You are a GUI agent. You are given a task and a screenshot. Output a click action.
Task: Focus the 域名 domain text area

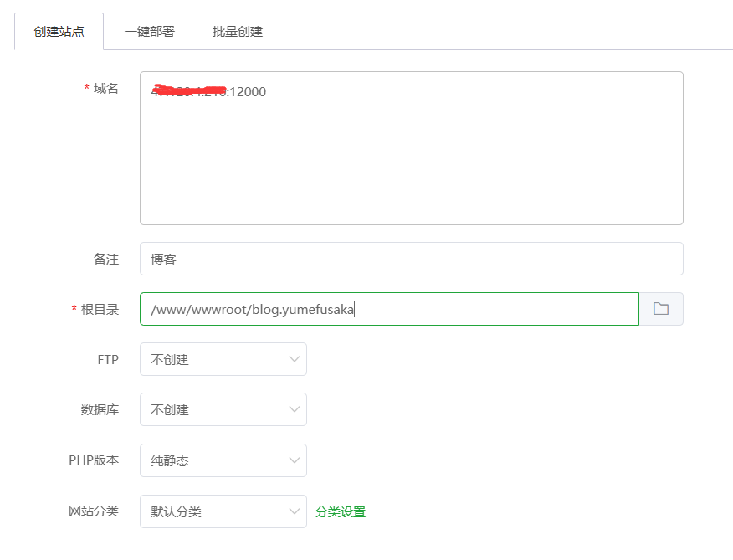411,159
